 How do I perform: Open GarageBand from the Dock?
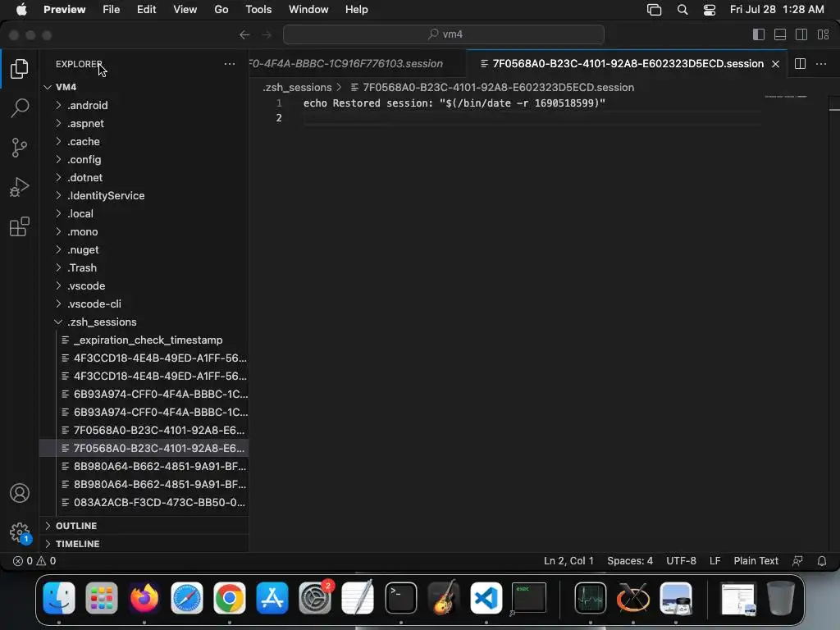(444, 598)
